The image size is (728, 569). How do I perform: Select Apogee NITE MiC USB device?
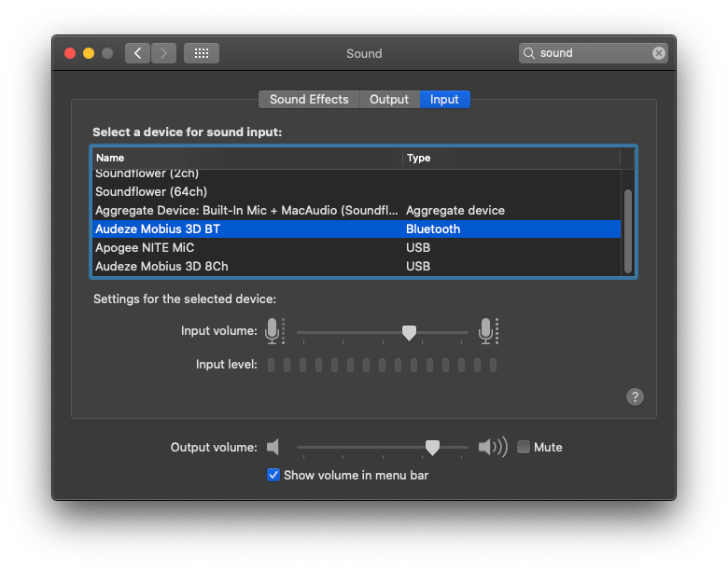pyautogui.click(x=357, y=247)
